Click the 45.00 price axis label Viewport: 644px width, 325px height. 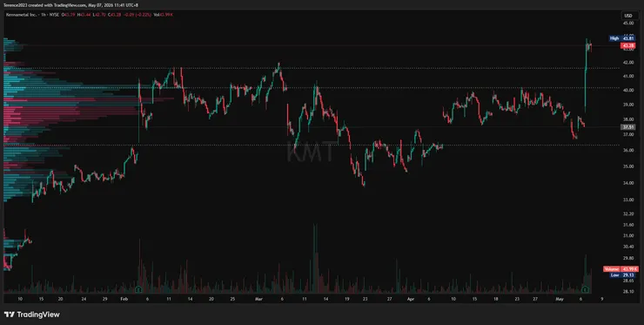pos(628,23)
